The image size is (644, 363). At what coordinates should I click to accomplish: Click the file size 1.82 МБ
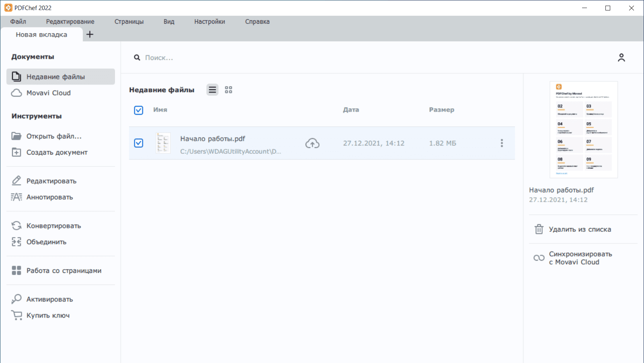tap(443, 143)
